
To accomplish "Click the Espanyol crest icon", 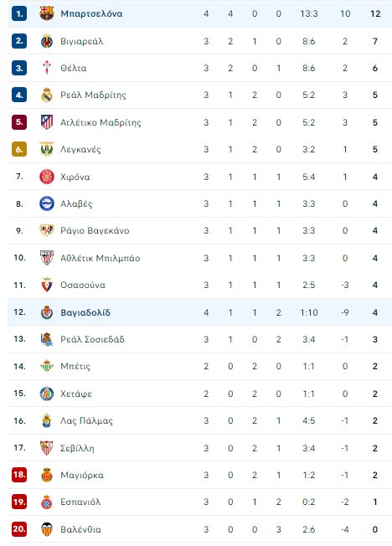I will point(47,502).
